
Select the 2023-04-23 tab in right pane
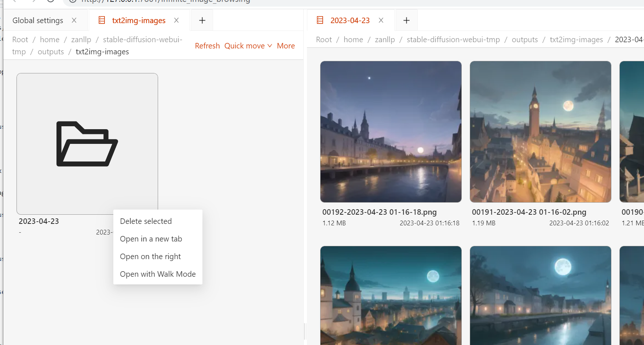(x=350, y=21)
